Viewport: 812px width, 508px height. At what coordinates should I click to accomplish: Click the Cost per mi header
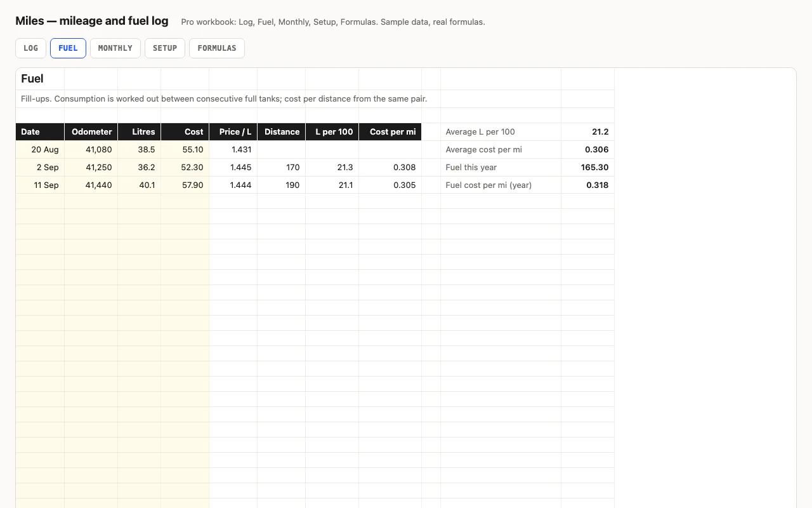coord(390,132)
